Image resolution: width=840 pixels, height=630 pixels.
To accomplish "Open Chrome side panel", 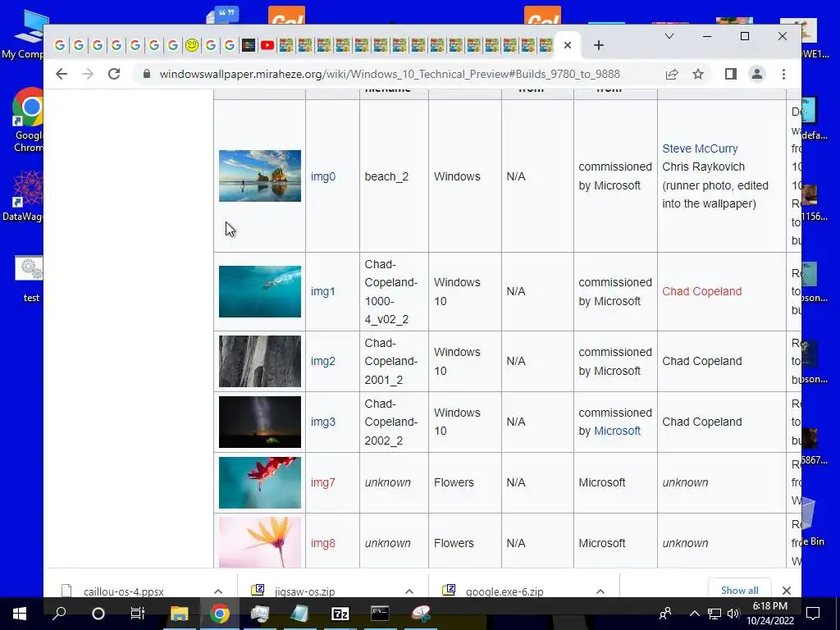I will [730, 74].
